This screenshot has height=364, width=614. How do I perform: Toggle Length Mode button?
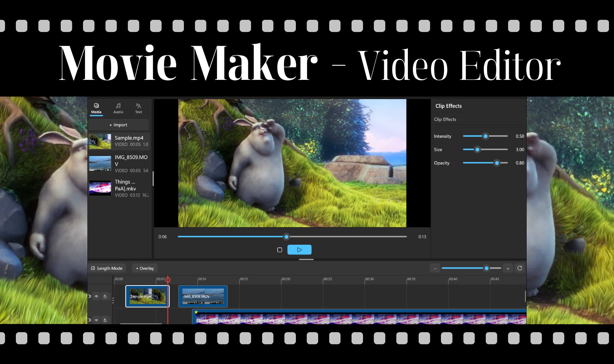pos(107,268)
